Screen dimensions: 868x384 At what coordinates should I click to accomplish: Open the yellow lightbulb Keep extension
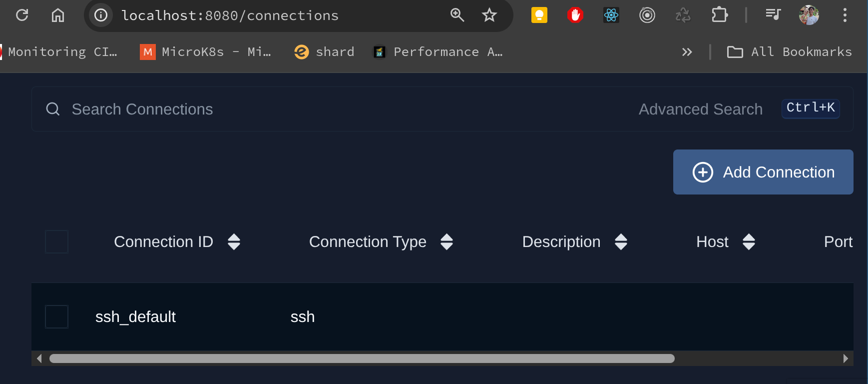[x=539, y=15]
